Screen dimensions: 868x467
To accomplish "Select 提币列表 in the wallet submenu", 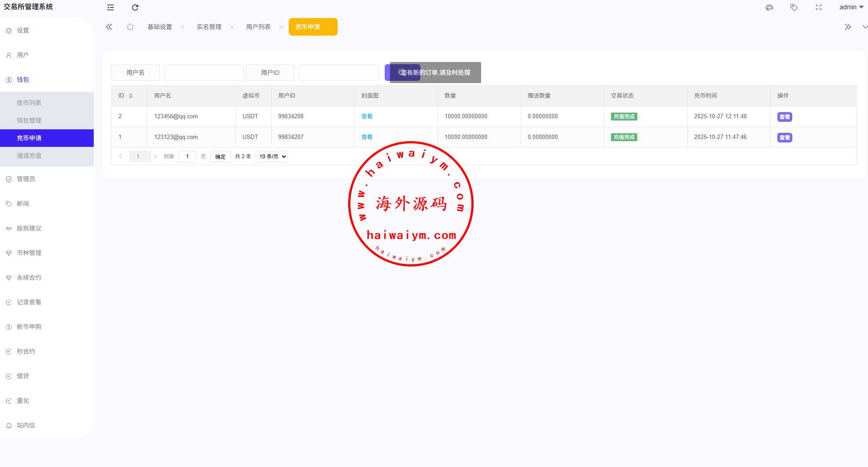I will (x=29, y=103).
